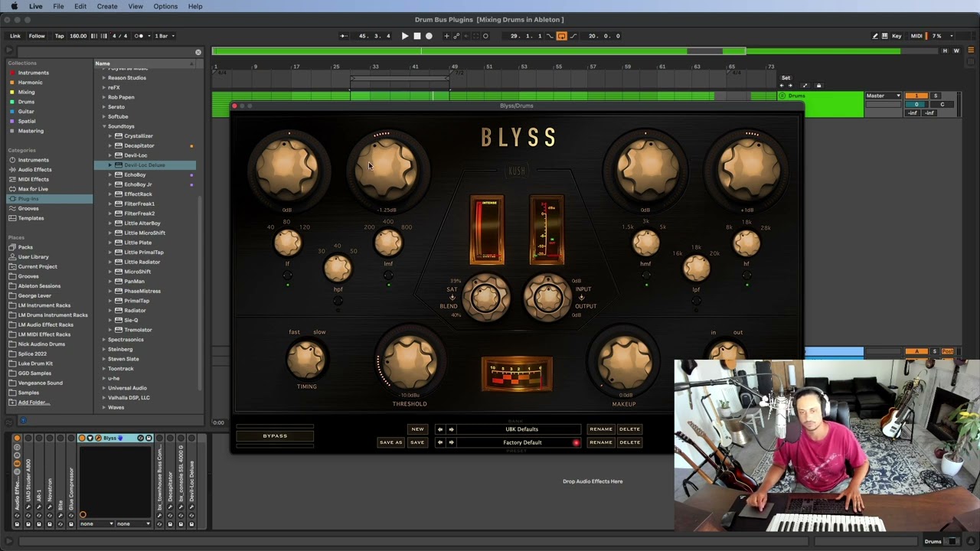Collapse the Soundtoys plug-in folder
Image resolution: width=980 pixels, height=551 pixels.
pyautogui.click(x=104, y=126)
